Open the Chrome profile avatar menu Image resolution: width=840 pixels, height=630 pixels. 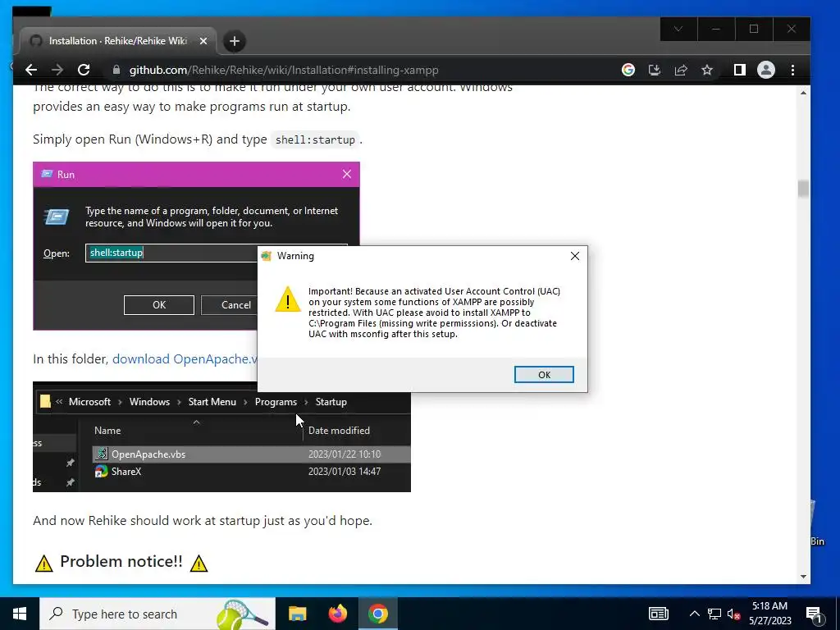(x=766, y=70)
